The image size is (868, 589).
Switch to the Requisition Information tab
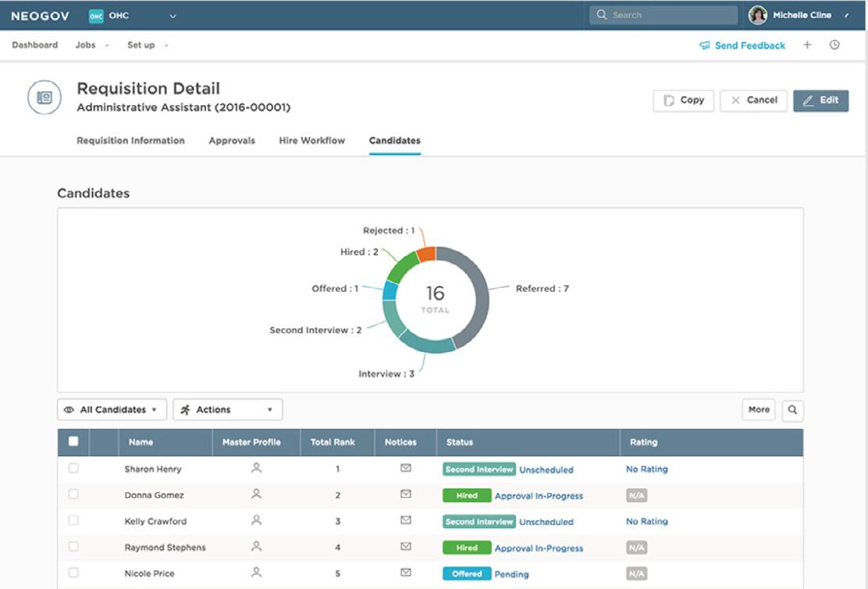click(x=130, y=140)
